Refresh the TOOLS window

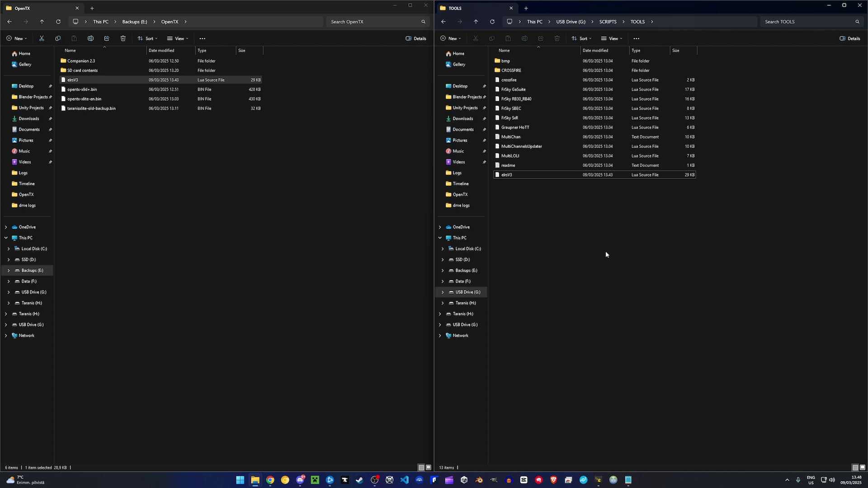[492, 22]
